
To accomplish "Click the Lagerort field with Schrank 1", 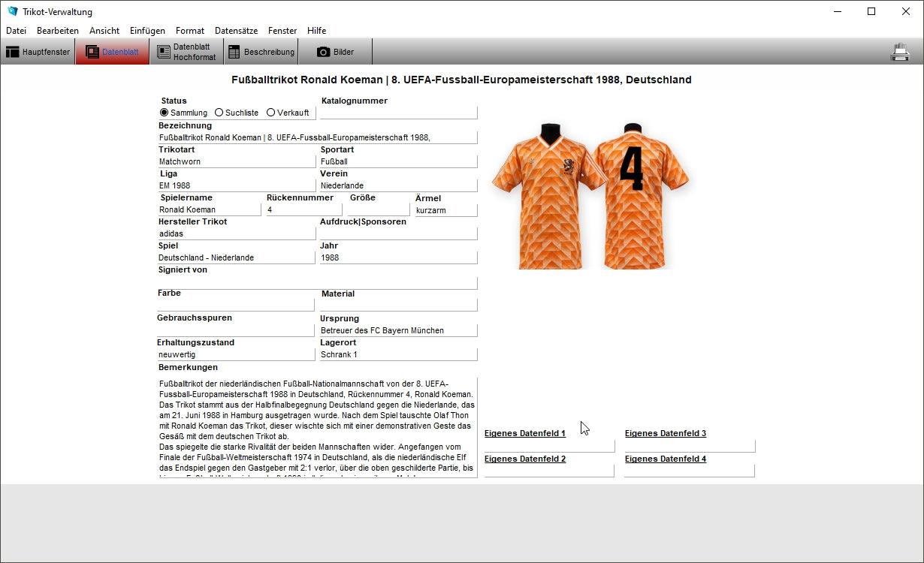I will click(x=398, y=354).
